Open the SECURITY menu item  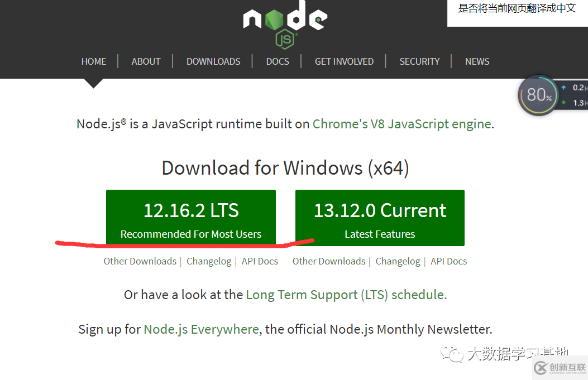[419, 61]
